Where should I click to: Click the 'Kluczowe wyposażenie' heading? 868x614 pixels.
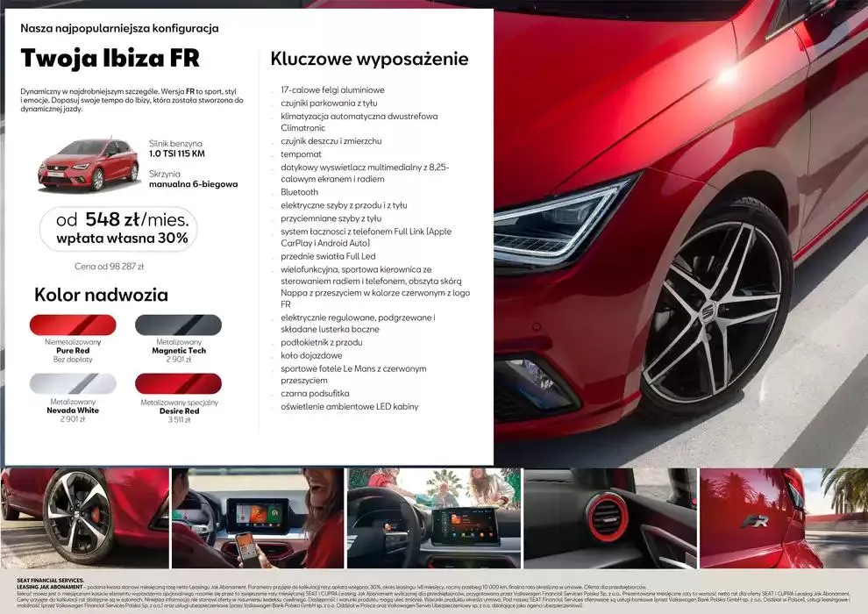point(369,59)
